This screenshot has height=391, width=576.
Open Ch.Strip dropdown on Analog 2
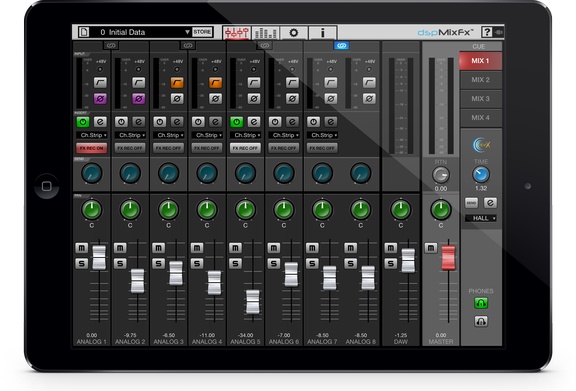click(130, 135)
